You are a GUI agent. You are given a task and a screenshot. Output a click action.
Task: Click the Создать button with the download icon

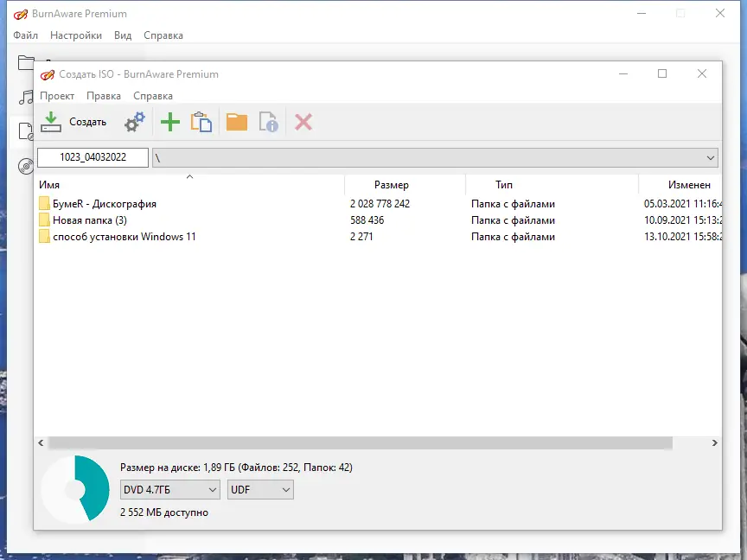click(x=73, y=123)
